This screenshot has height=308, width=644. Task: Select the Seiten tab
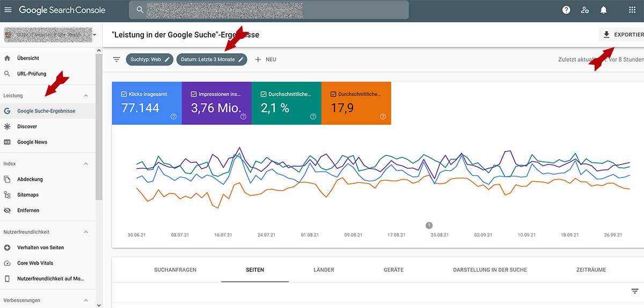click(255, 270)
